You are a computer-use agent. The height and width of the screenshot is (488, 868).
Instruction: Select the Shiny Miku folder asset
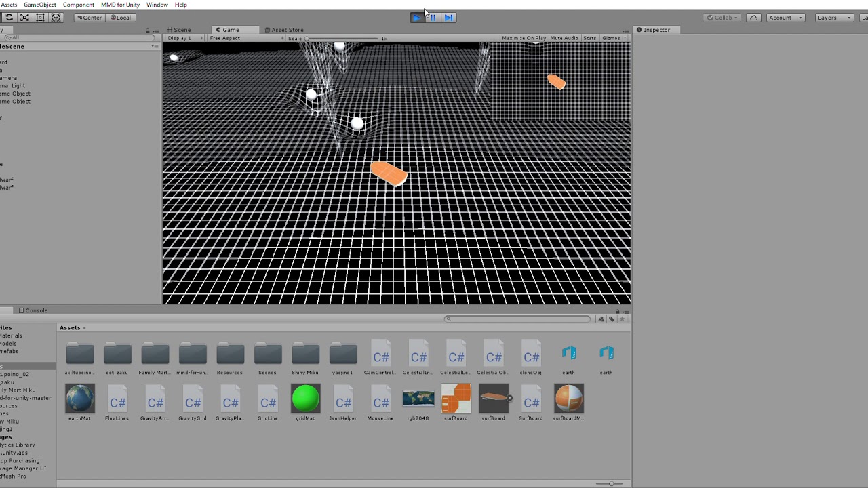coord(305,359)
